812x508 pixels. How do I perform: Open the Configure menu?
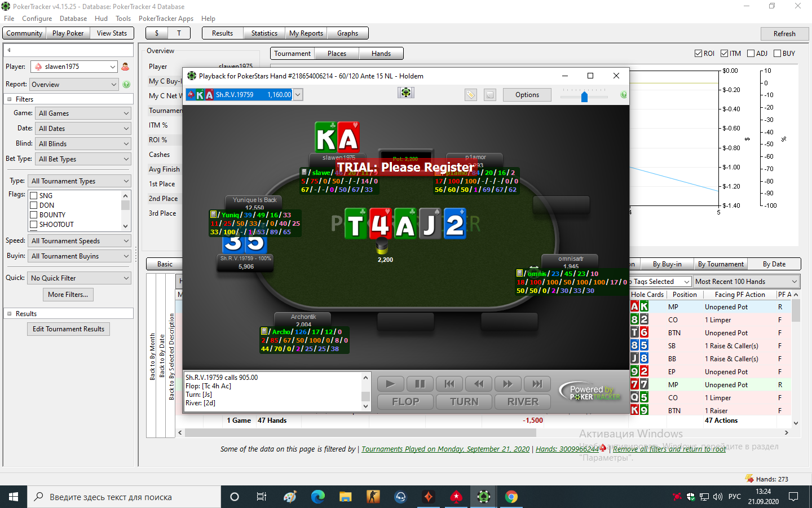(37, 19)
